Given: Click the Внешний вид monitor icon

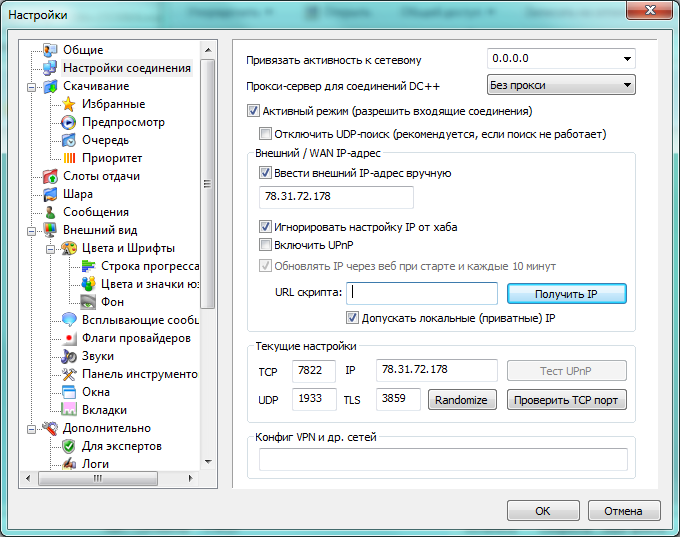Looking at the screenshot, I should click(50, 230).
